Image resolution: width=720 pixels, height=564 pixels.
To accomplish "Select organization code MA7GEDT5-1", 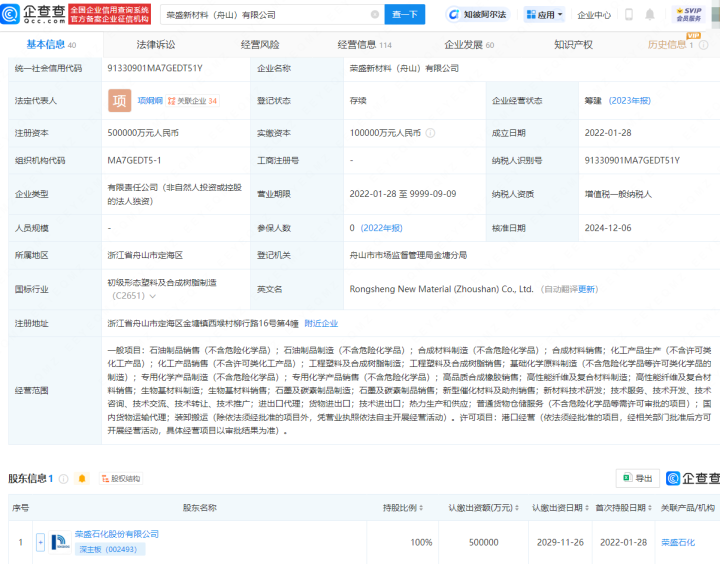I will [x=134, y=160].
